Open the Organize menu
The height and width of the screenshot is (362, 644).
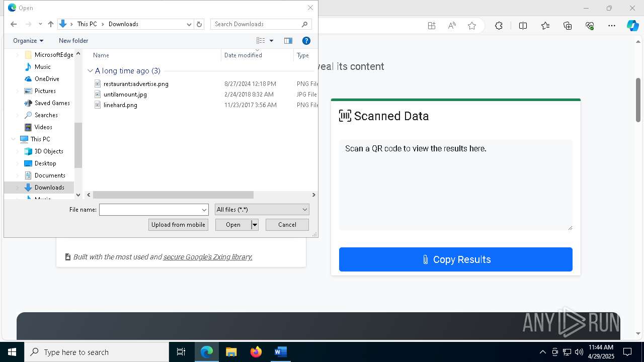coord(28,41)
